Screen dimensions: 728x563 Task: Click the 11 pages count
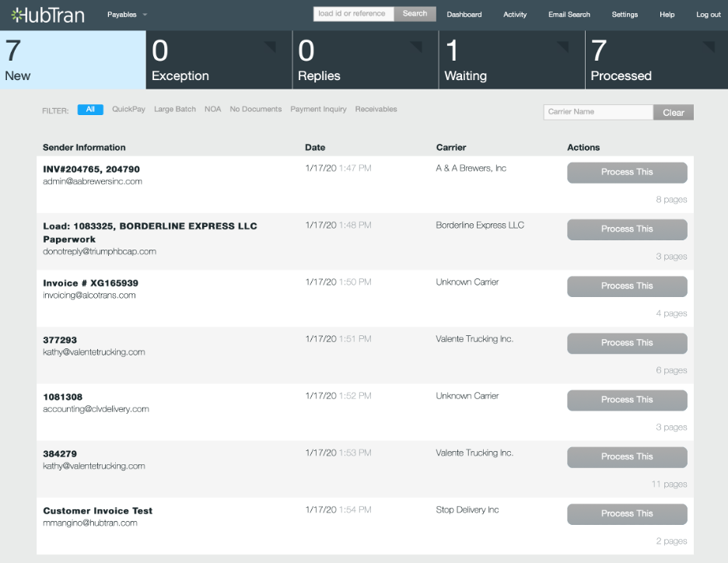pos(669,484)
